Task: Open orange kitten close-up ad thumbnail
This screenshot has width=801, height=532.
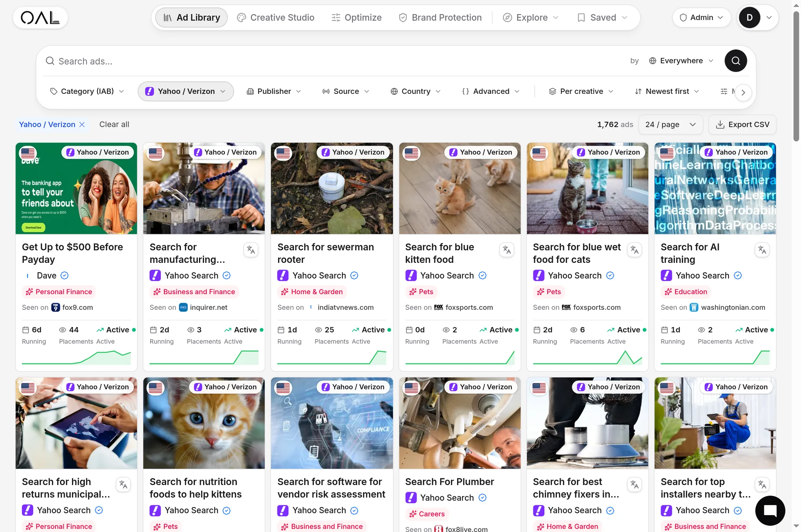Action: click(204, 423)
